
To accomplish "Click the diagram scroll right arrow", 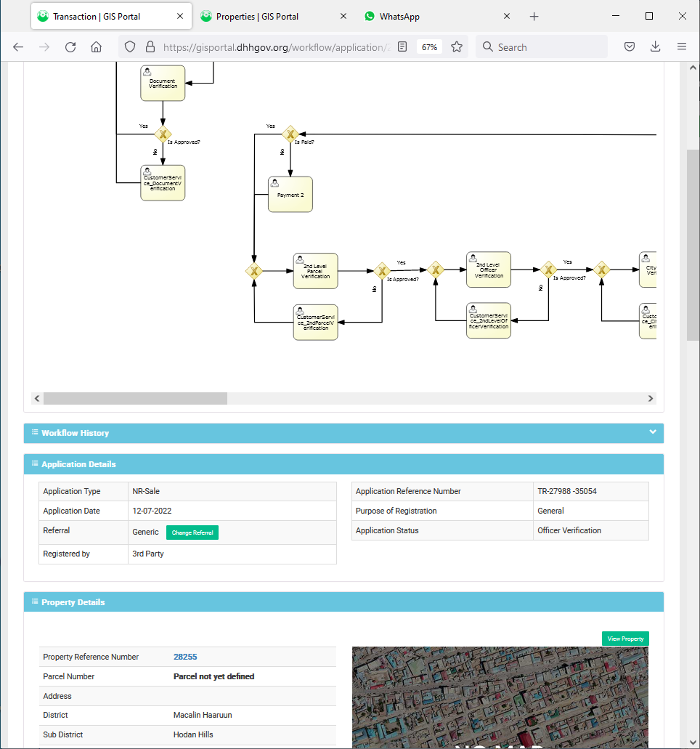I will pos(651,398).
